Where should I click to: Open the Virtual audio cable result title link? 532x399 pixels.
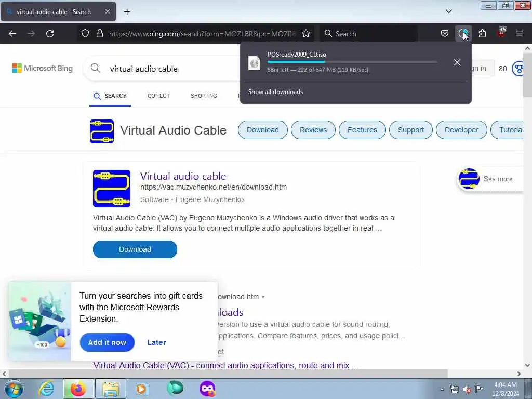[183, 176]
